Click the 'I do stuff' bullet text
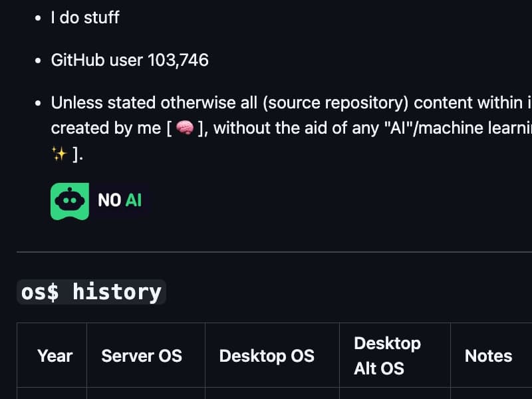This screenshot has width=532, height=399. point(85,17)
